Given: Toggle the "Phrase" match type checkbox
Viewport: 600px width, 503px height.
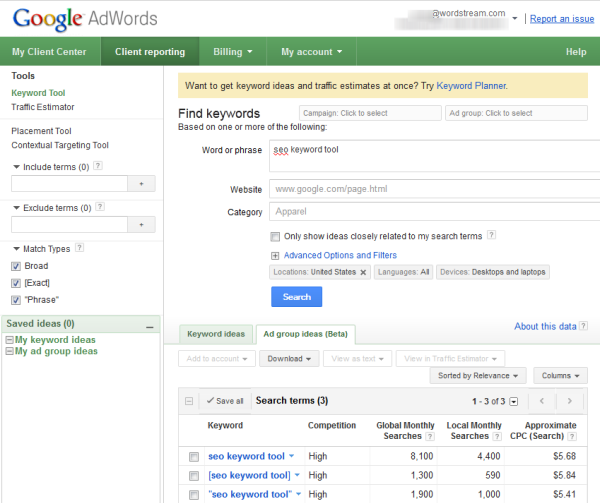Looking at the screenshot, I should 16,300.
